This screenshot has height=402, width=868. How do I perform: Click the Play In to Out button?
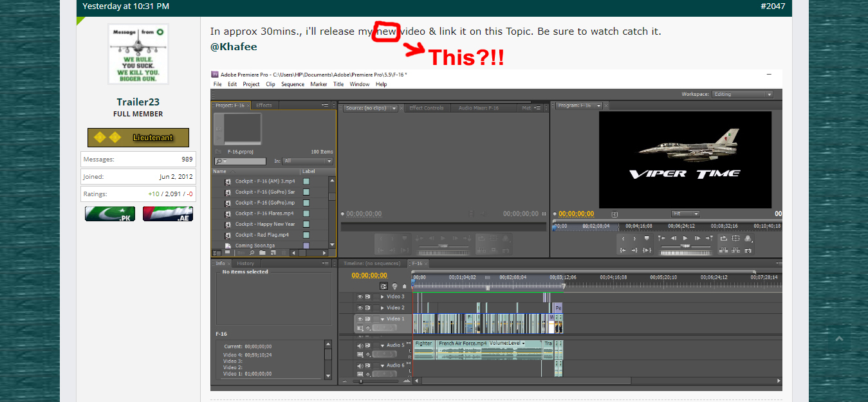pyautogui.click(x=647, y=250)
